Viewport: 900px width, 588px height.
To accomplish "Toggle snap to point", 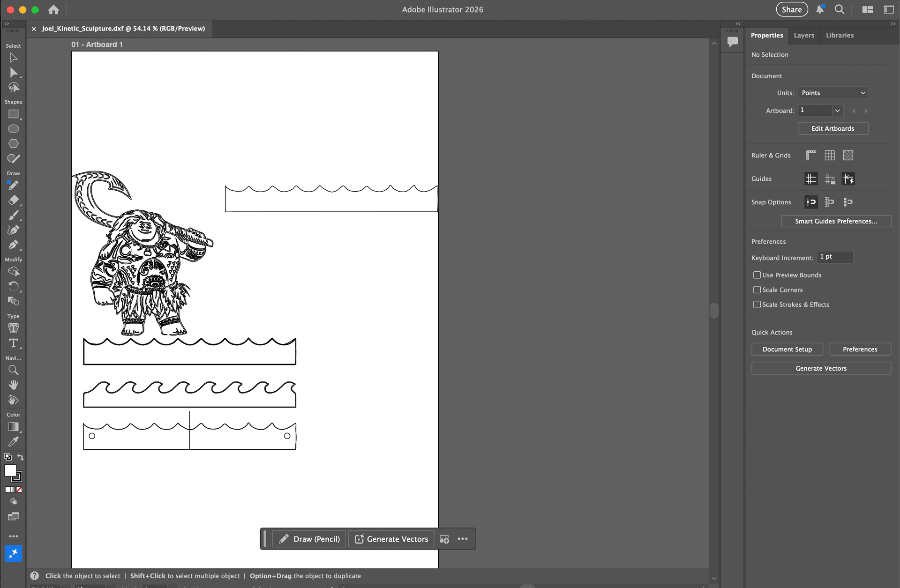I will click(x=811, y=202).
